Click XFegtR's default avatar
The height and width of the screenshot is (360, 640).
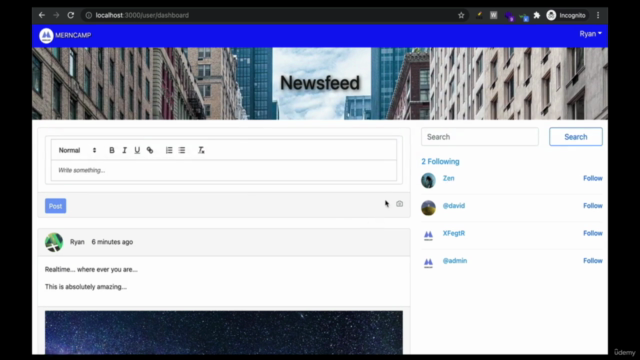click(x=428, y=235)
